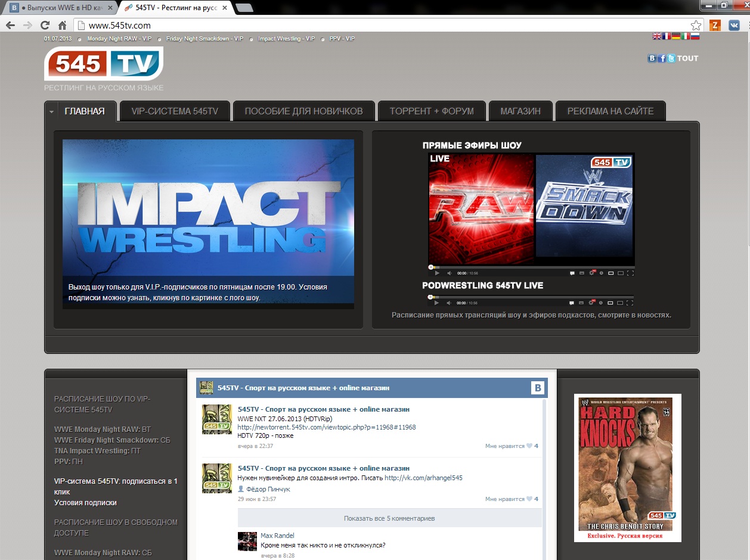Open the VIP-СИСТЕМА 545TV tab
750x560 pixels.
pos(175,111)
